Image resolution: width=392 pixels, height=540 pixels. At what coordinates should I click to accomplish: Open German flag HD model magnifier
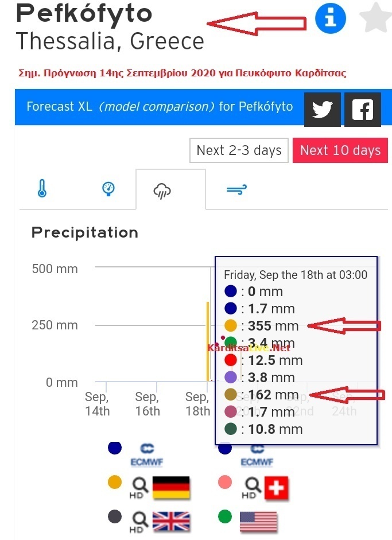point(139,488)
